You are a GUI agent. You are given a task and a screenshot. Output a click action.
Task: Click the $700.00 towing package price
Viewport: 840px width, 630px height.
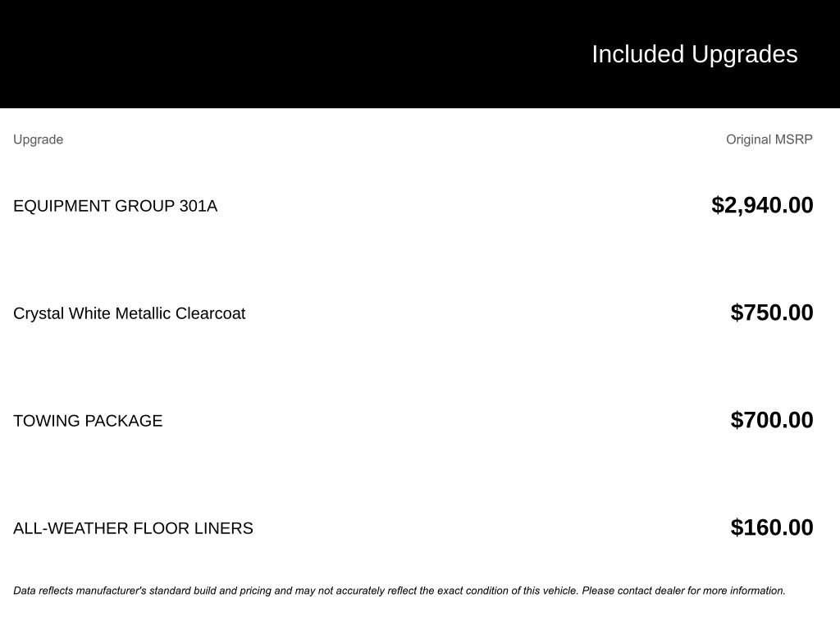coord(772,420)
